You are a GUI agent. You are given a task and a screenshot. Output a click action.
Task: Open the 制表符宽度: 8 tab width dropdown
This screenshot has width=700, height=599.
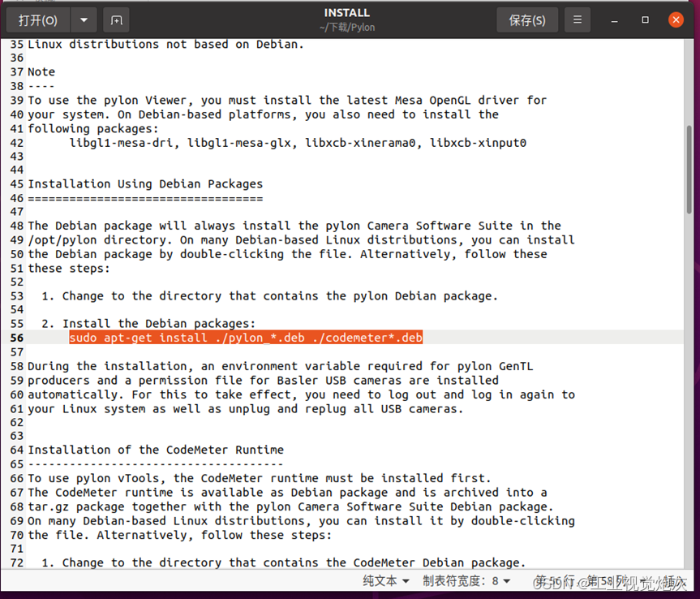click(466, 580)
